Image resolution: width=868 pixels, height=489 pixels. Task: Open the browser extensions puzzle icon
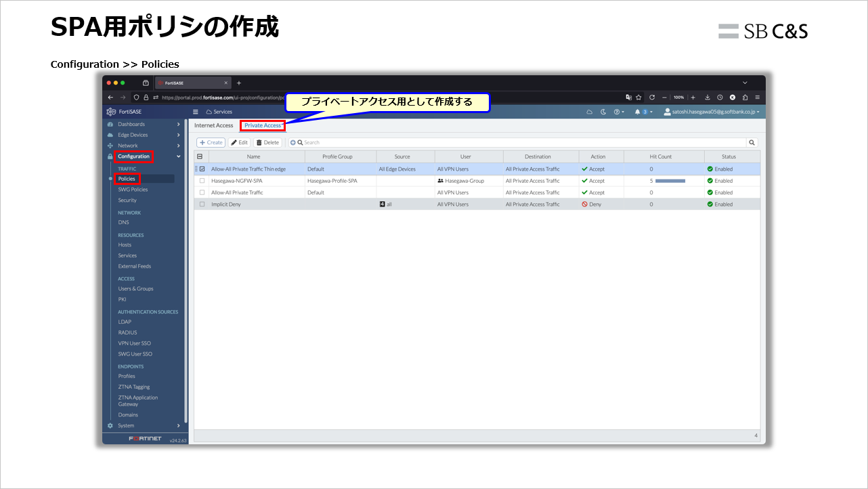[745, 97]
